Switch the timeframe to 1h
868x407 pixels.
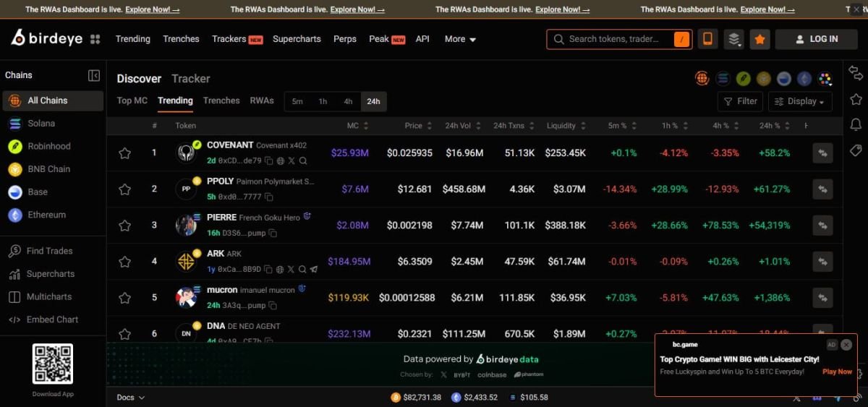323,102
